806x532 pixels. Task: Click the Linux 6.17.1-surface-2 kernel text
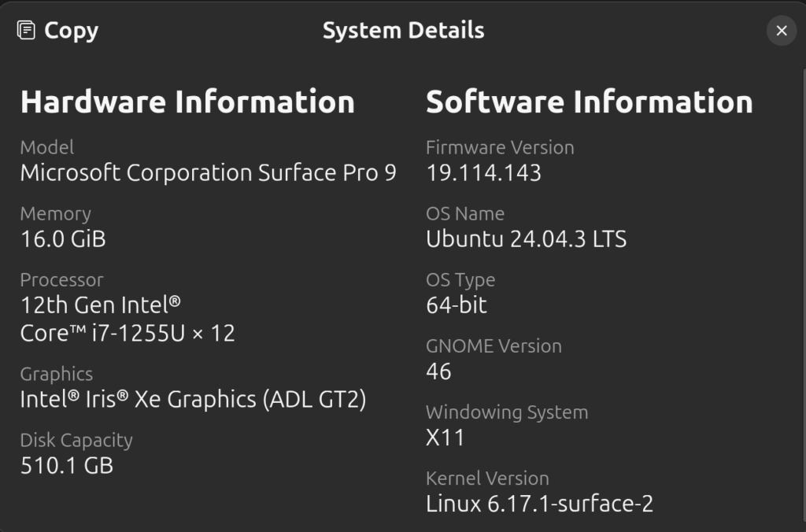click(x=539, y=504)
